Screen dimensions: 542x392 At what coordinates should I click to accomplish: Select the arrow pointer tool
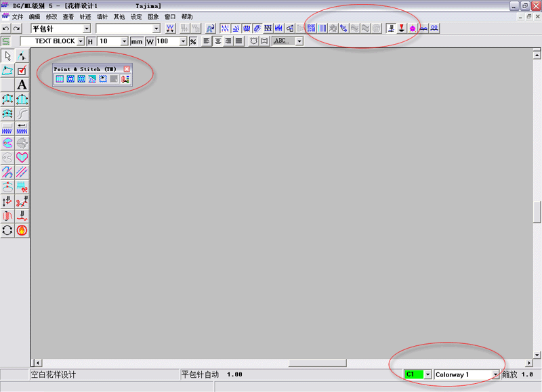click(8, 56)
